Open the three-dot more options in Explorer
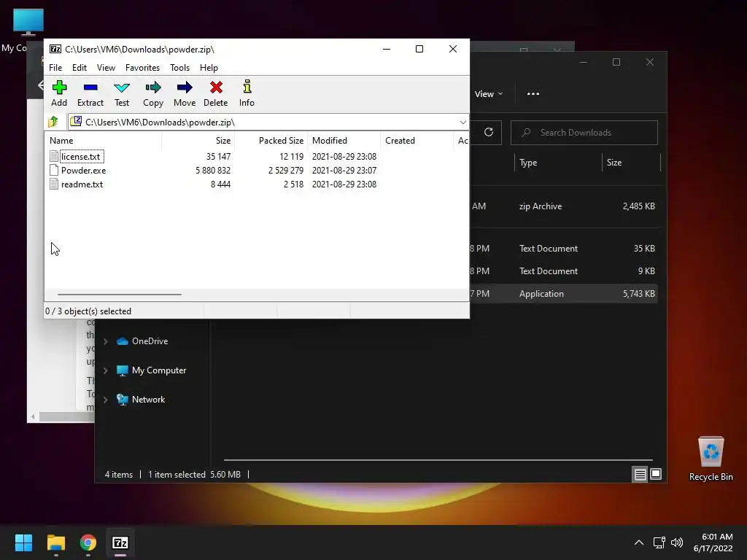This screenshot has width=747, height=560. pyautogui.click(x=533, y=94)
